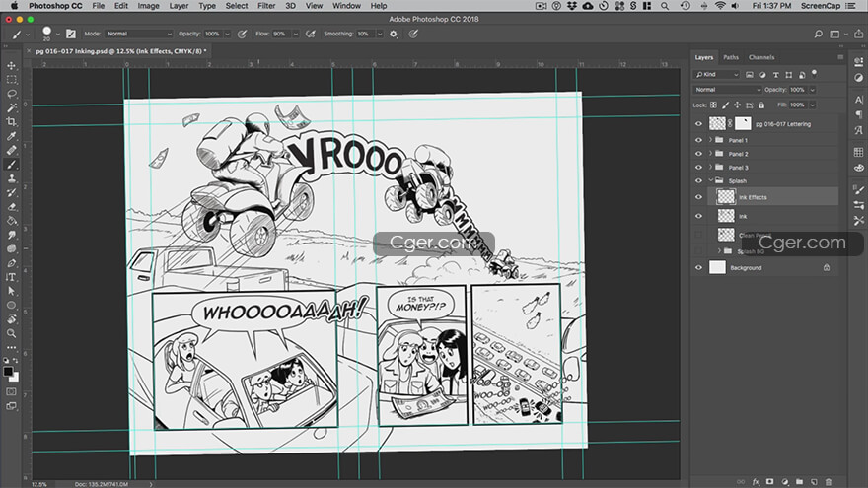Lock transparent pixels checkerboard icon
This screenshot has height=488, width=868.
point(713,105)
